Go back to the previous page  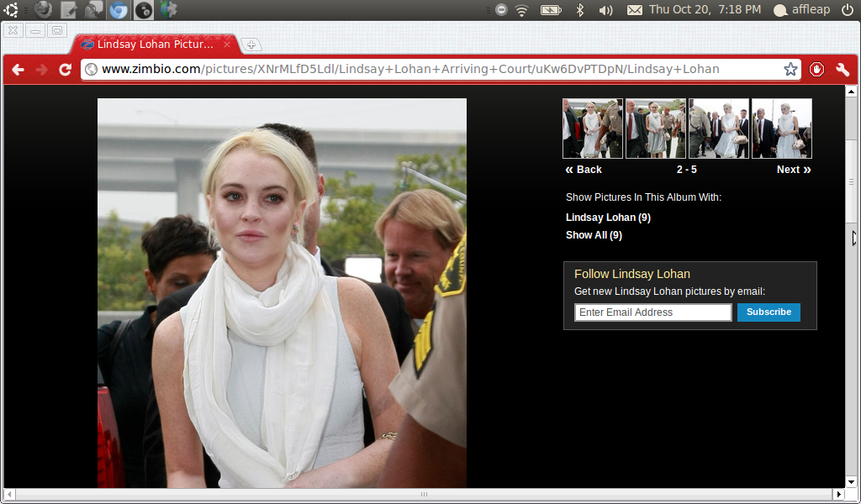pyautogui.click(x=18, y=69)
